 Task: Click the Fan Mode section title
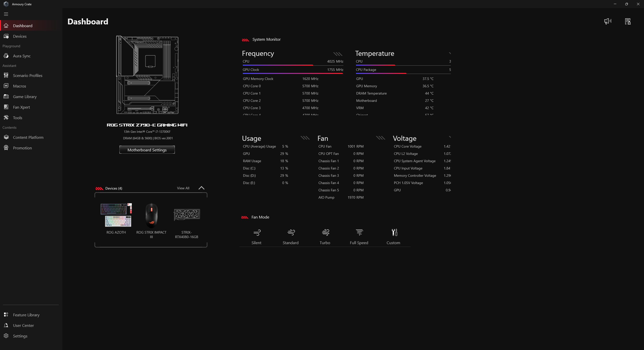(260, 217)
